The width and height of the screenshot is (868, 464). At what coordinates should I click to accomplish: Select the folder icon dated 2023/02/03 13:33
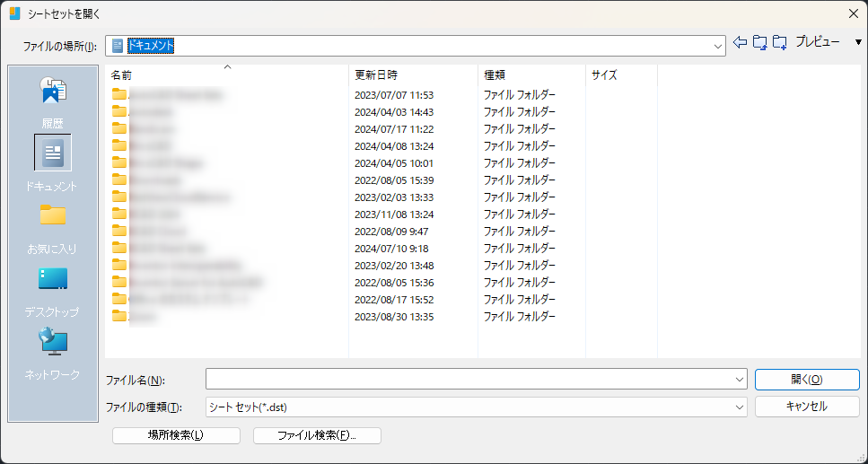(119, 197)
